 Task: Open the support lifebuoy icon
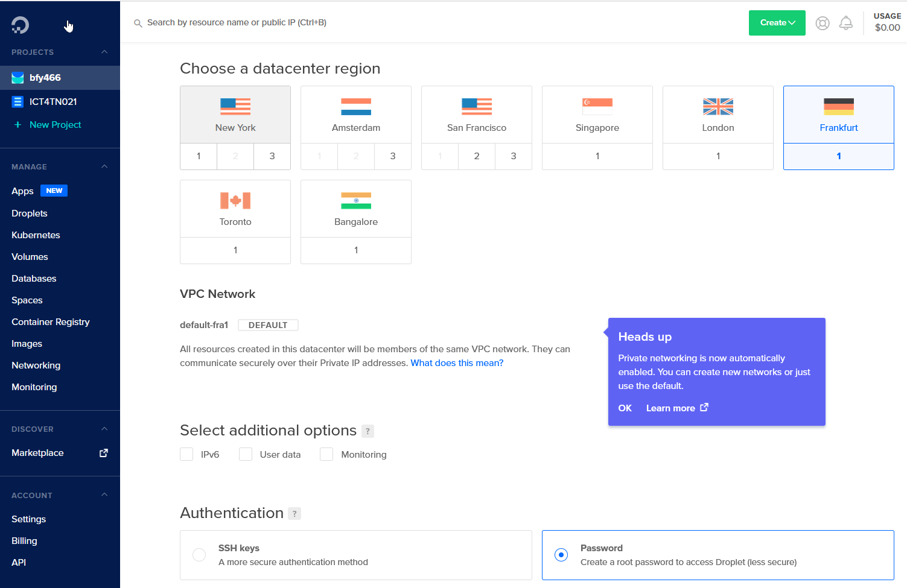(822, 23)
